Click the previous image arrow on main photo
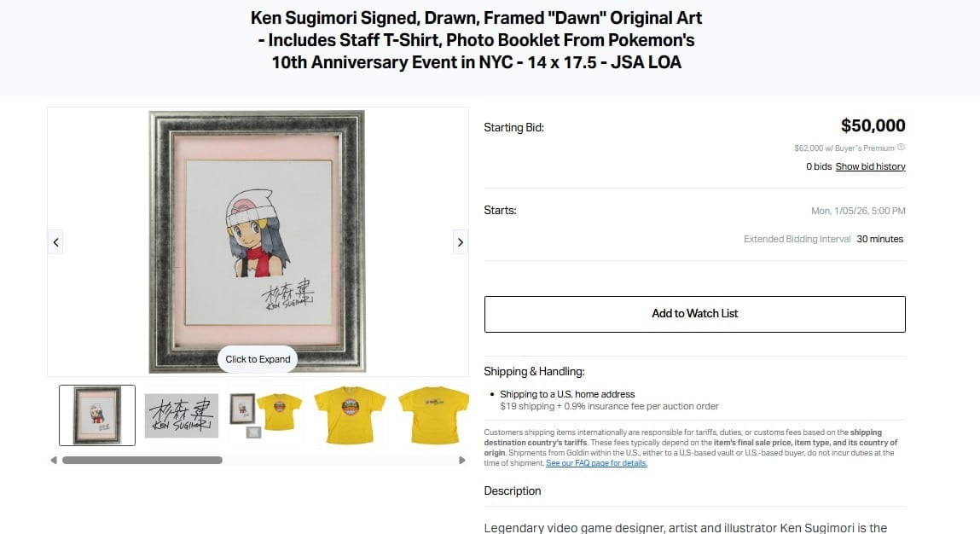 [x=55, y=242]
